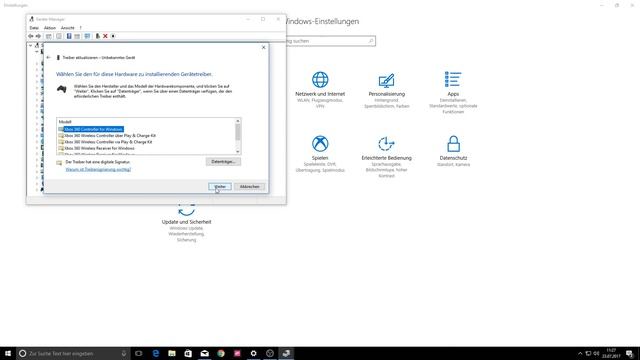Collapse the root node in Device Manager tree

[31, 46]
